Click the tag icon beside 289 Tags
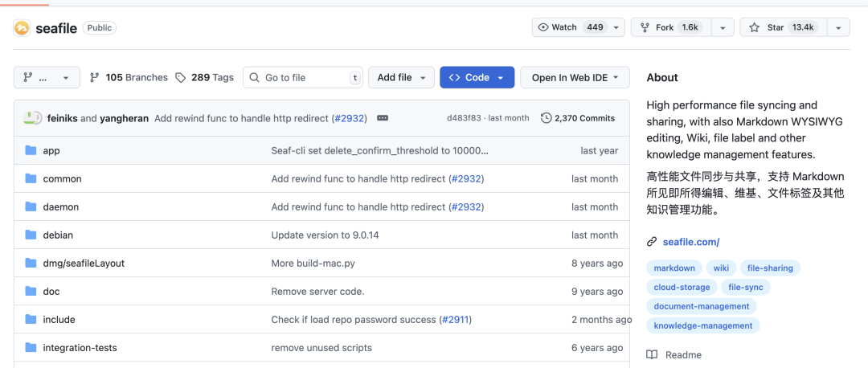Screen dimensions: 868x368 pyautogui.click(x=181, y=77)
